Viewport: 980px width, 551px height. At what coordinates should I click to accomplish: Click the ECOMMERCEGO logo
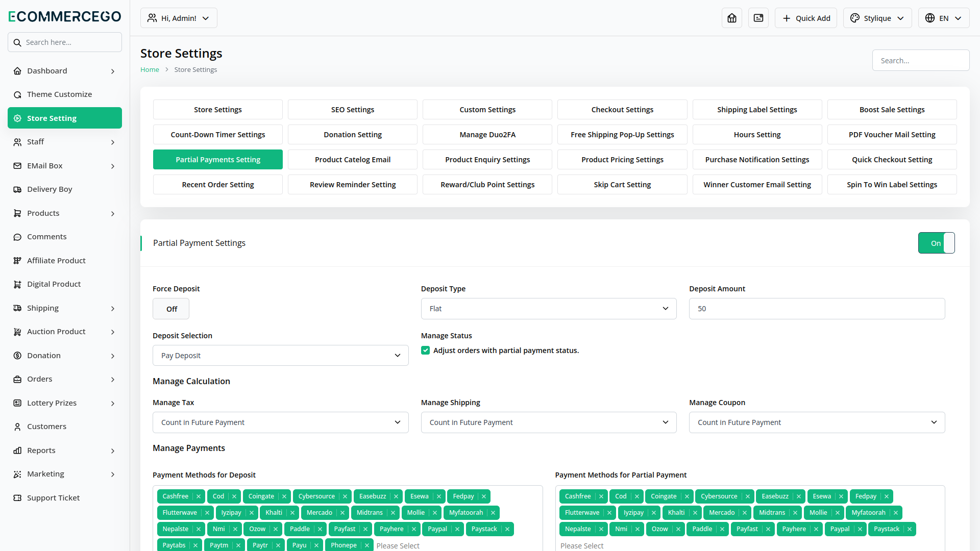click(65, 16)
